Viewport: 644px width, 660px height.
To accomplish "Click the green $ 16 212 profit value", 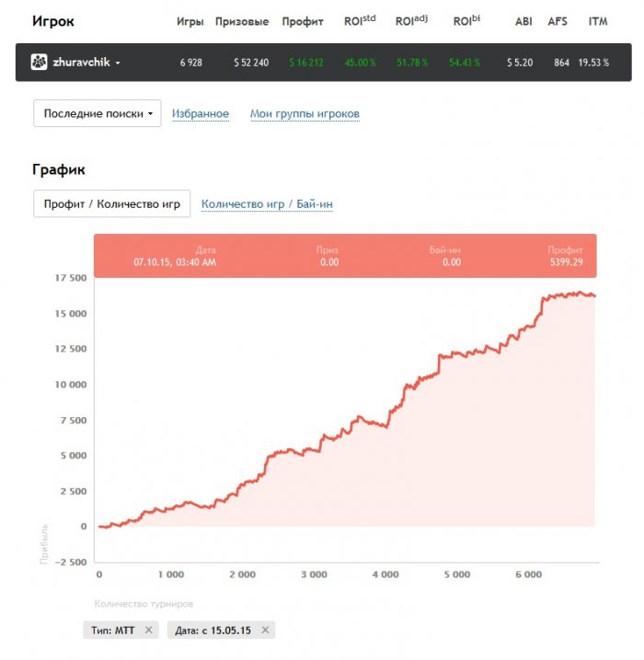I will click(305, 63).
